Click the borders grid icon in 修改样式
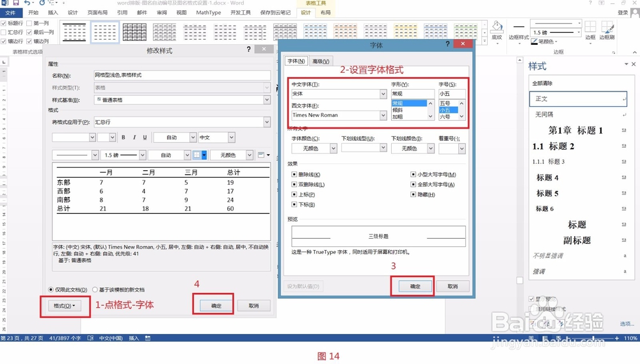Viewport: 640px width, 364px height. click(196, 155)
